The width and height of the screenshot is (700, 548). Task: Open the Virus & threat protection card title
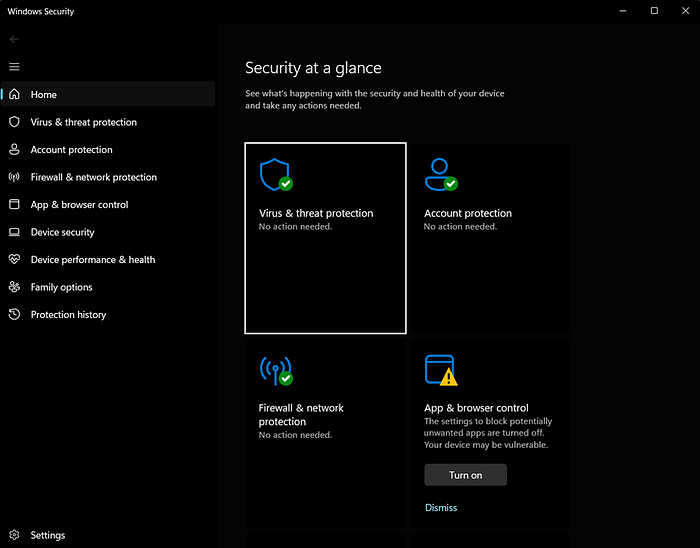pyautogui.click(x=316, y=213)
